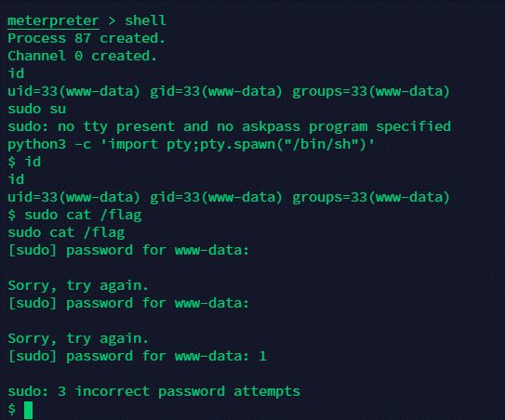This screenshot has height=420, width=505.
Task: Click the underlined meterpreter prompt text
Action: click(53, 21)
